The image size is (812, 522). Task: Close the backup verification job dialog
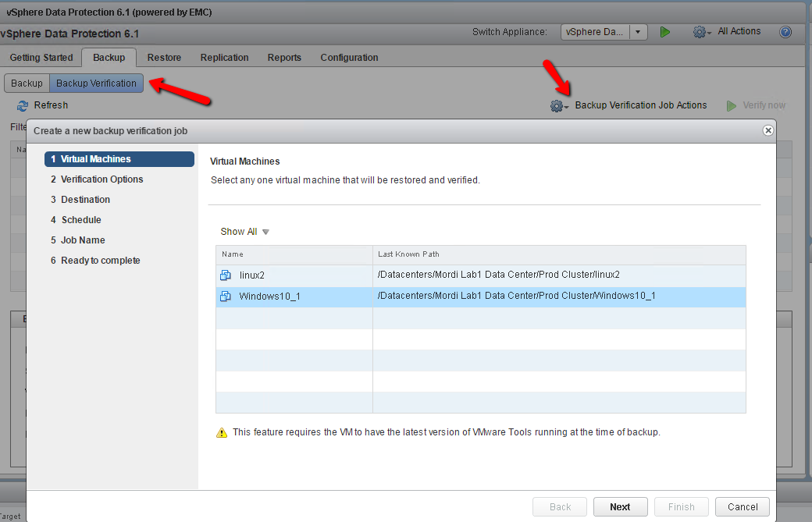click(768, 130)
